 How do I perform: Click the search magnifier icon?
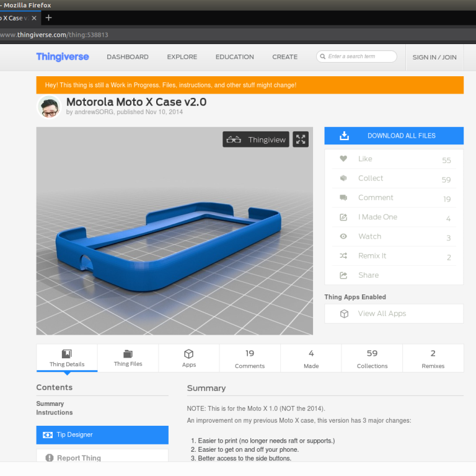coord(323,56)
